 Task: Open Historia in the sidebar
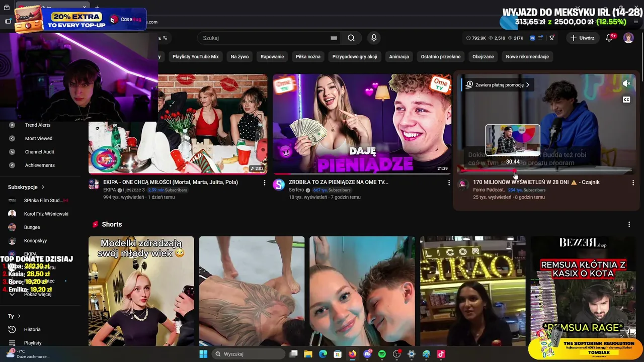pyautogui.click(x=32, y=330)
